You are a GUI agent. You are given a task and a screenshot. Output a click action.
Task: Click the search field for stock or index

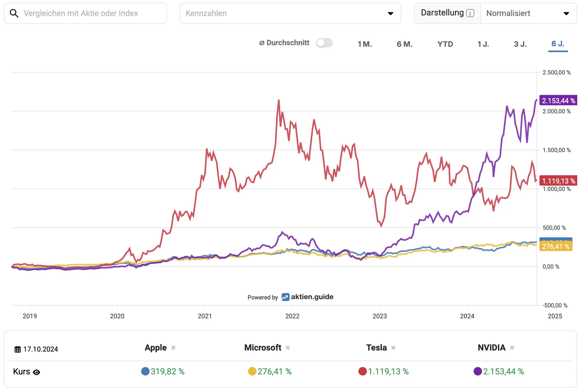coord(85,13)
